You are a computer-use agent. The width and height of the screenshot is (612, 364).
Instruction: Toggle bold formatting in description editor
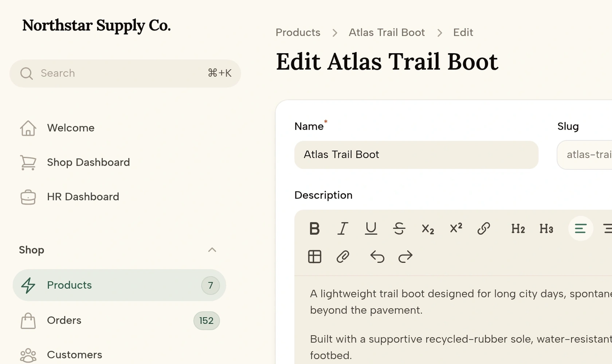(314, 229)
